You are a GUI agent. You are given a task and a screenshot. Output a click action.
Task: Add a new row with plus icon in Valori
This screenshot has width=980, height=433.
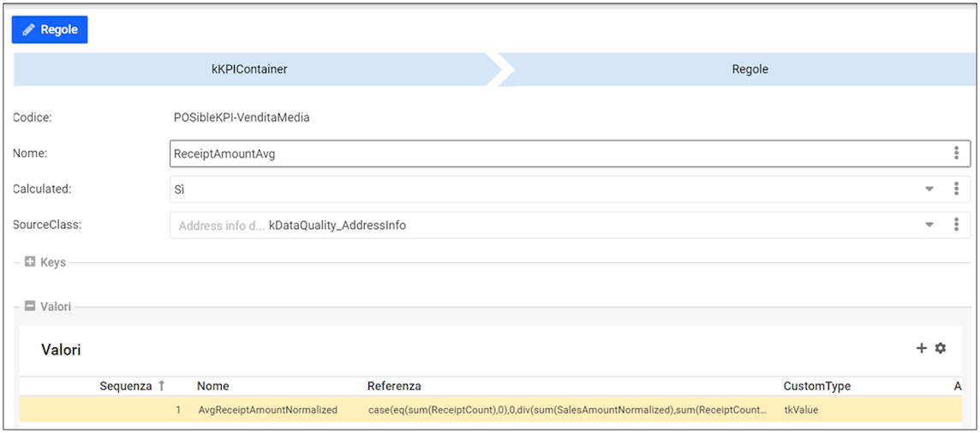point(922,348)
